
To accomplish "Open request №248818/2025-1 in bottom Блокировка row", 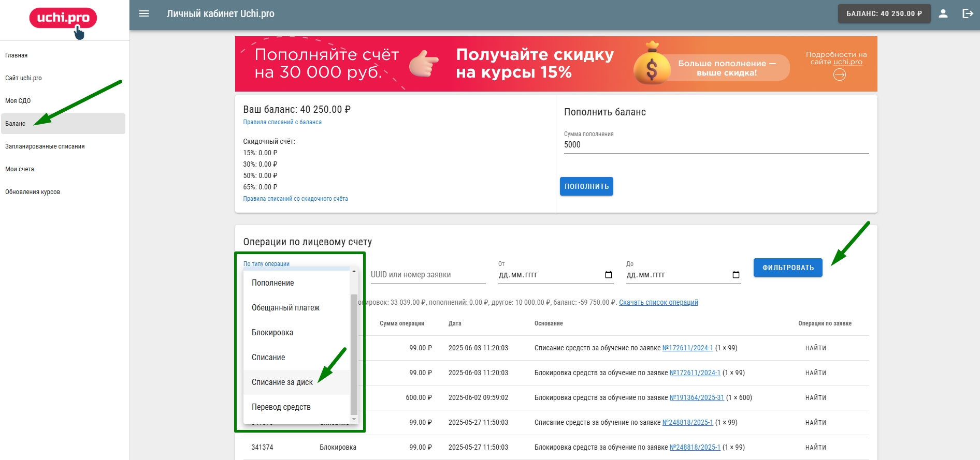I will [x=695, y=448].
